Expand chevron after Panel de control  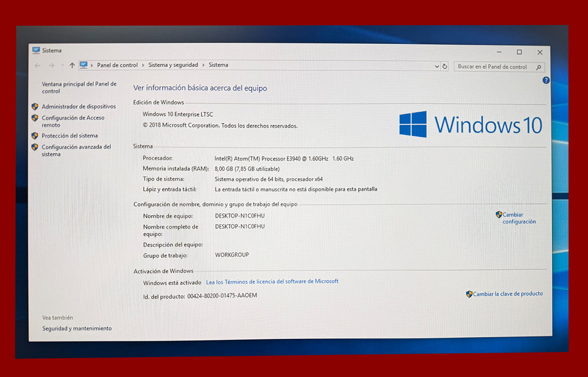pyautogui.click(x=143, y=65)
